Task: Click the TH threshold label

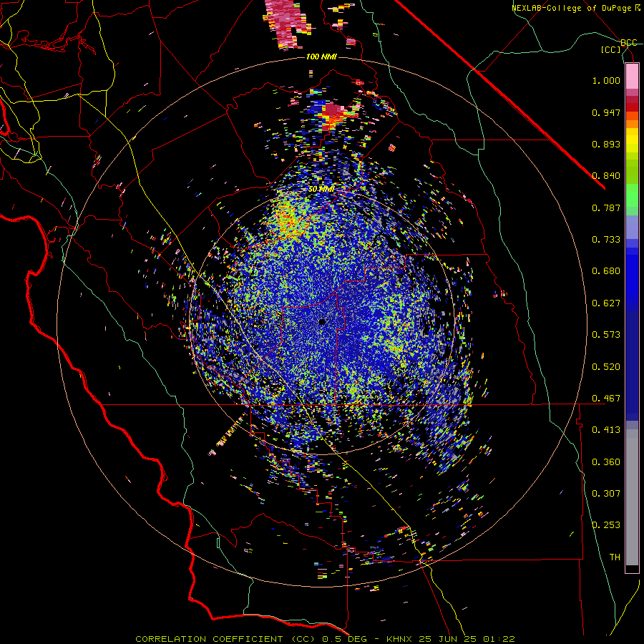Action: 615,557
